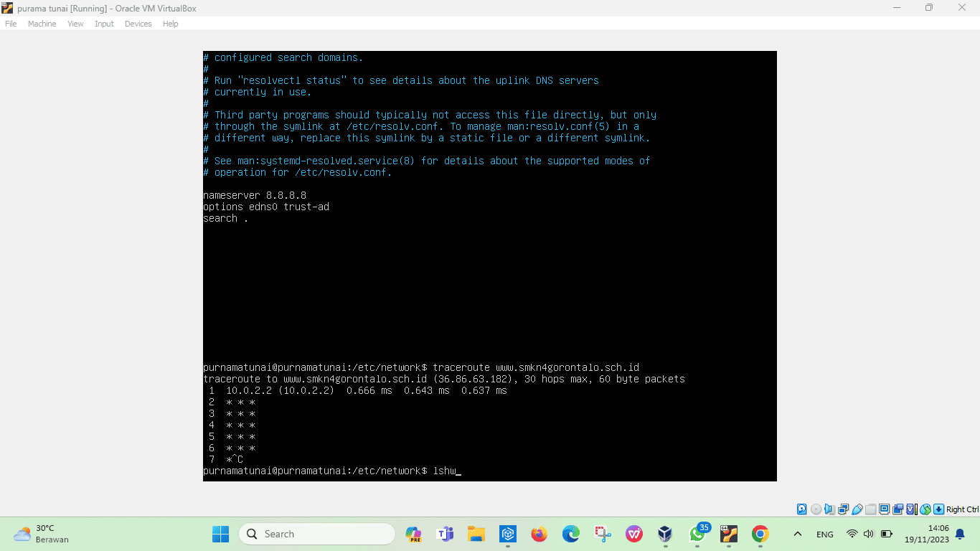Open WhatsApp with 35 notifications

[697, 534]
